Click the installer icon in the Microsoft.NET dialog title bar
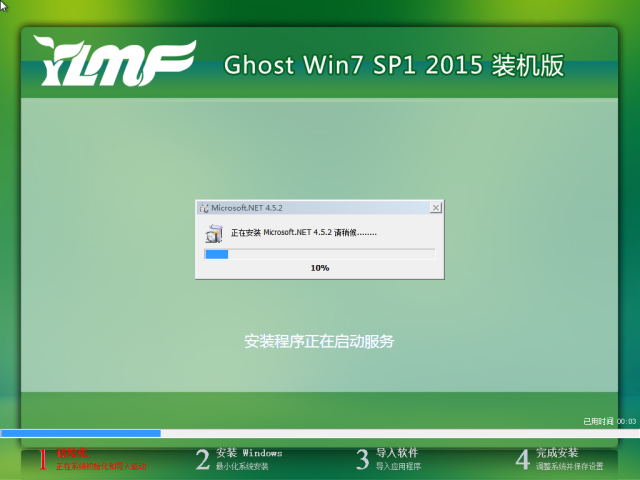 [204, 208]
